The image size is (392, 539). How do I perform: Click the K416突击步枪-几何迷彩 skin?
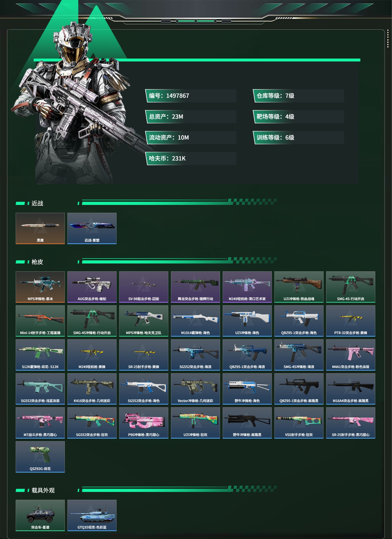coord(92,389)
